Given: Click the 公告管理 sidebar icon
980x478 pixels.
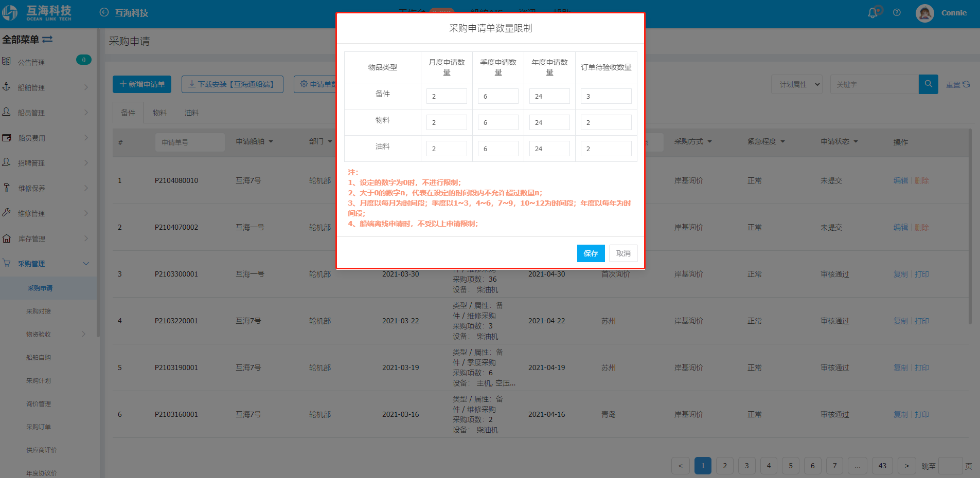Looking at the screenshot, I should coord(6,62).
